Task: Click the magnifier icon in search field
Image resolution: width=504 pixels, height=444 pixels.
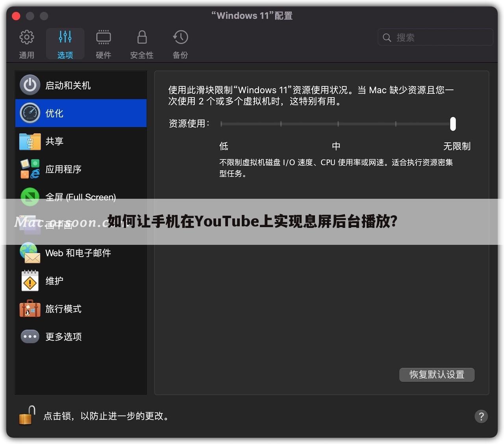Action: [387, 37]
